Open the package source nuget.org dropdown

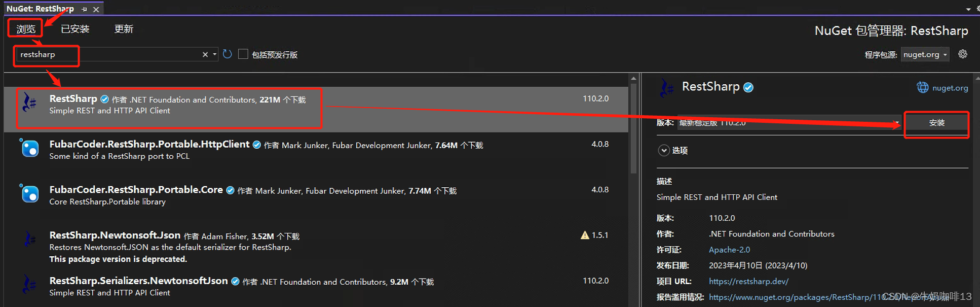click(925, 54)
